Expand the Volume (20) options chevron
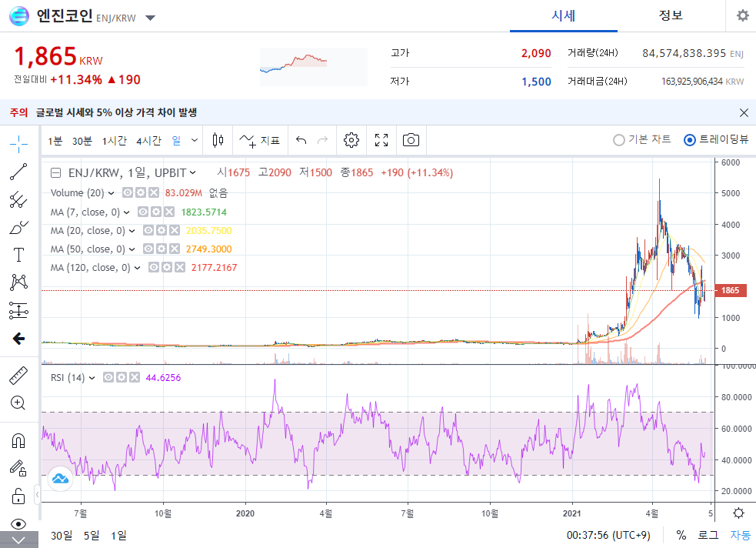 click(x=111, y=193)
